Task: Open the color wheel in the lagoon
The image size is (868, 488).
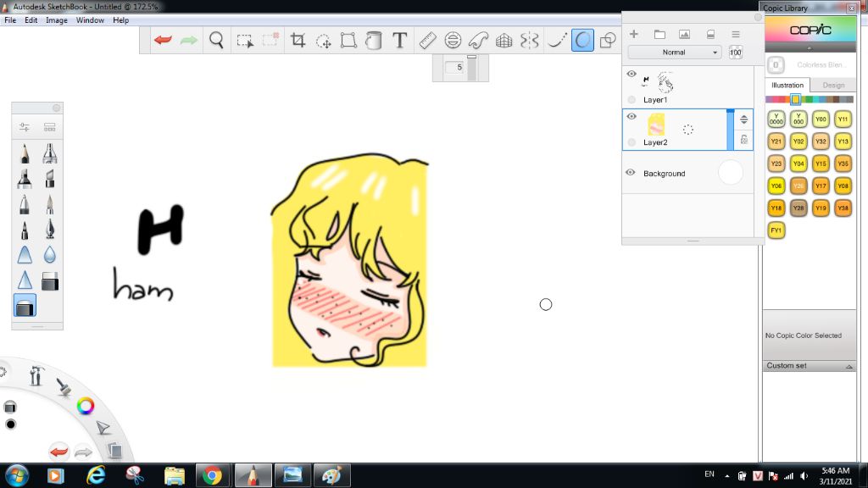Action: point(86,406)
